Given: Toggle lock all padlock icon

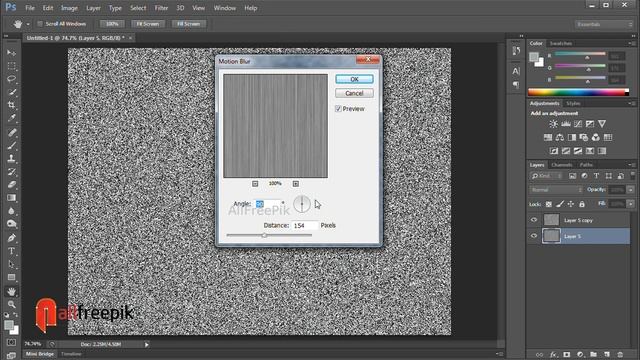Looking at the screenshot, I should point(582,204).
